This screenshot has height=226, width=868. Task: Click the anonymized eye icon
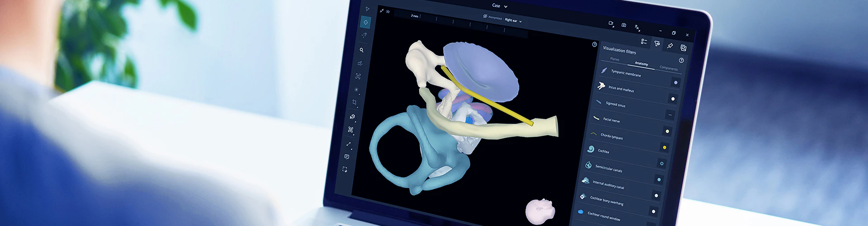[485, 16]
